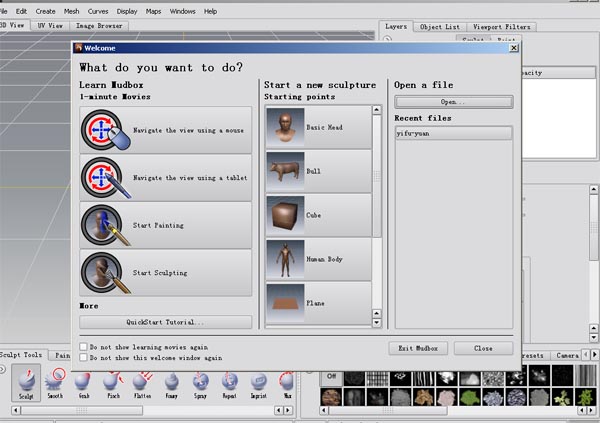600x423 pixels.
Task: Open the Curves menu
Action: [x=98, y=11]
